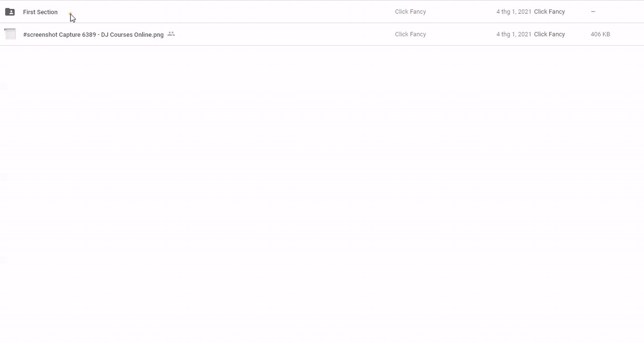644x343 pixels.
Task: Click last modifier Click Fancy in PNG file row
Action: pos(549,34)
